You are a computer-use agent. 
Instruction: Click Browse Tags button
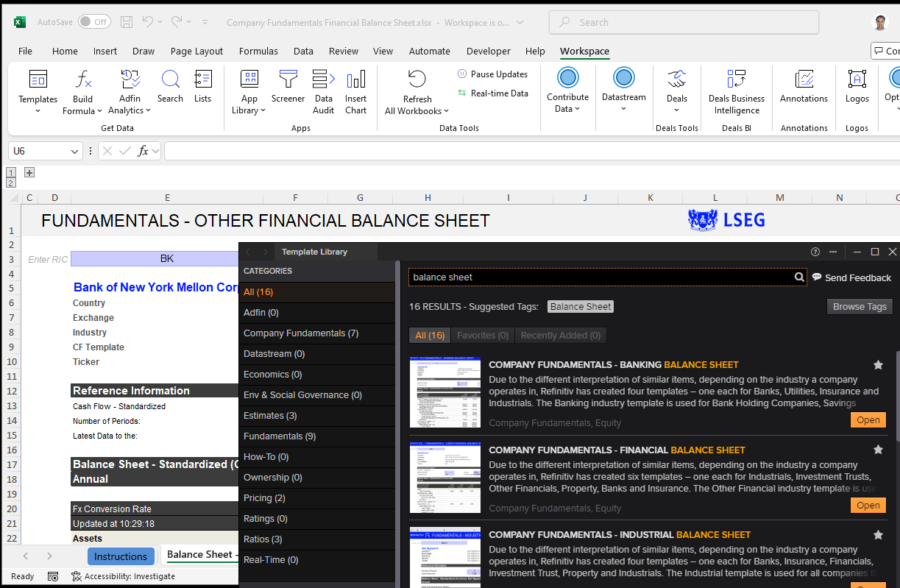(x=860, y=307)
